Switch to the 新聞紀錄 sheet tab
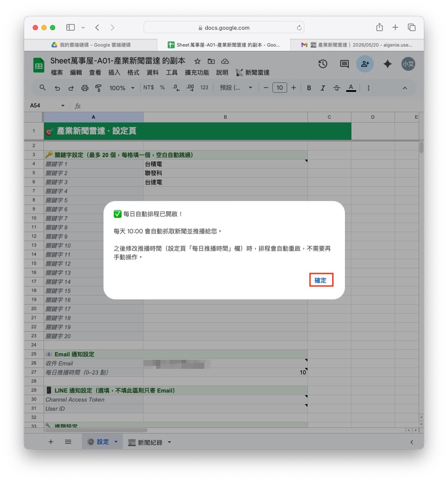Screen dimensions: 448x481 click(146, 442)
